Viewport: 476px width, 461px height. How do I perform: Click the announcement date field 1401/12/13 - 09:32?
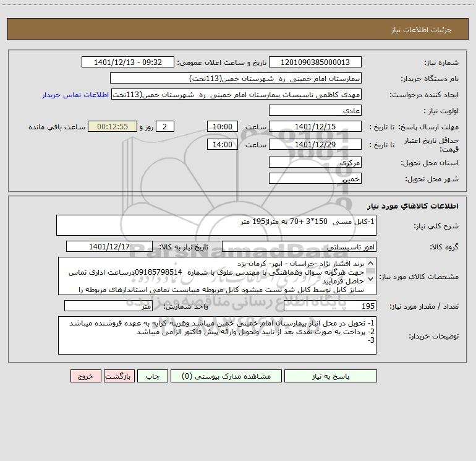128,62
